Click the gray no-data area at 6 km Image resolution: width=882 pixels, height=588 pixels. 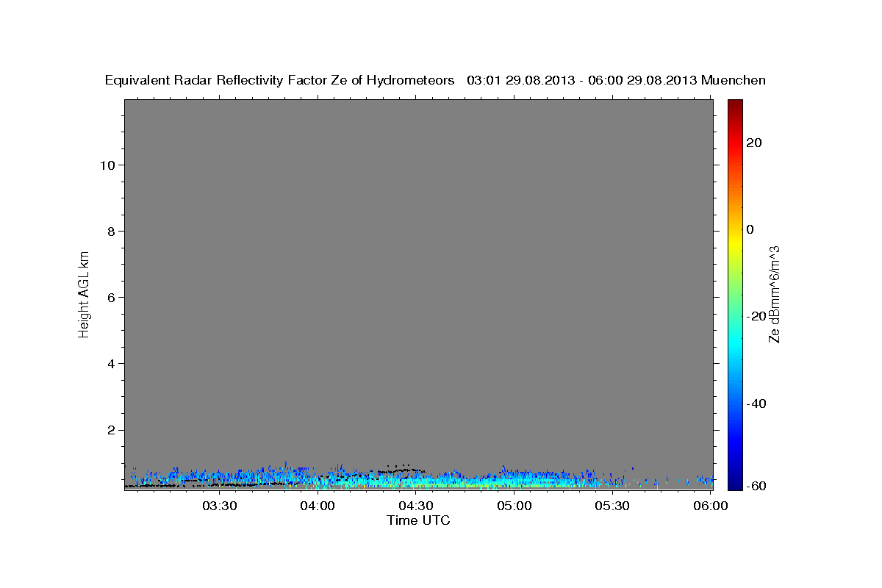[418, 298]
